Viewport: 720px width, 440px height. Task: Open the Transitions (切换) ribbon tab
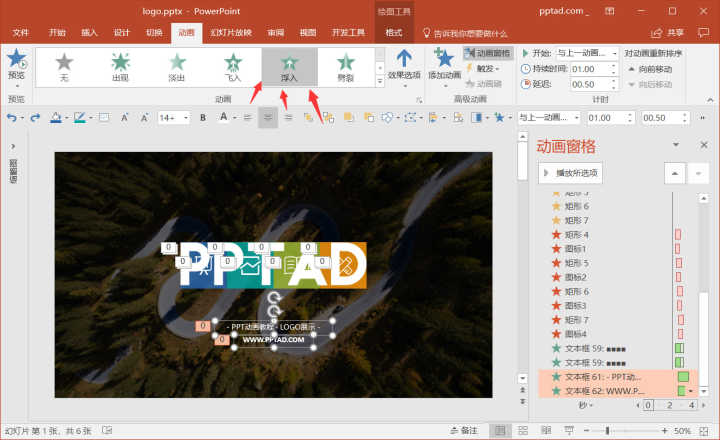coord(154,33)
